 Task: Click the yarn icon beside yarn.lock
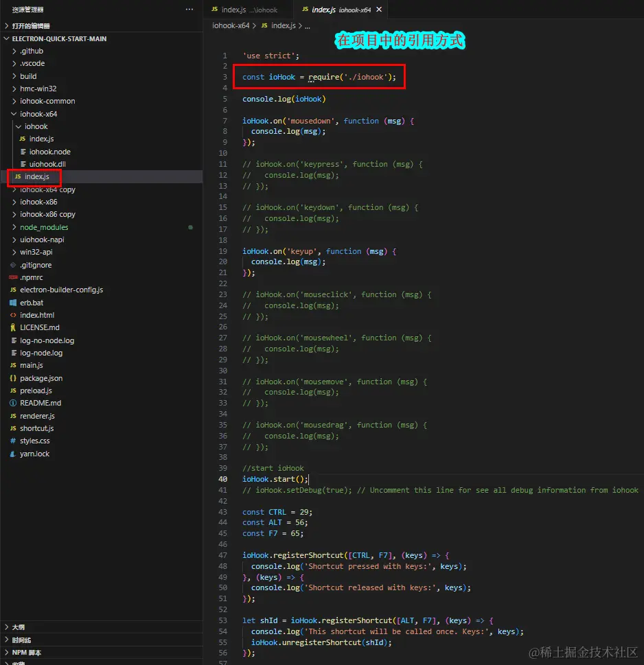coord(13,454)
